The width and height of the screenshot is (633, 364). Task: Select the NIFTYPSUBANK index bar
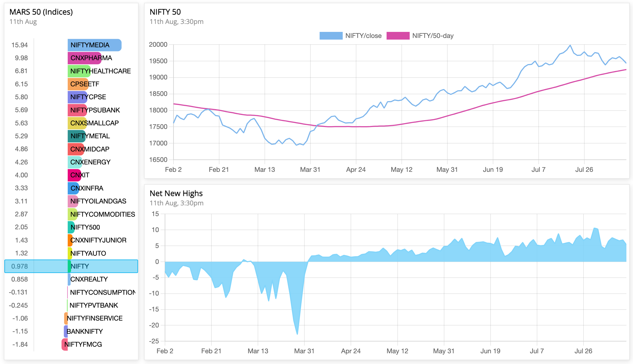click(77, 110)
